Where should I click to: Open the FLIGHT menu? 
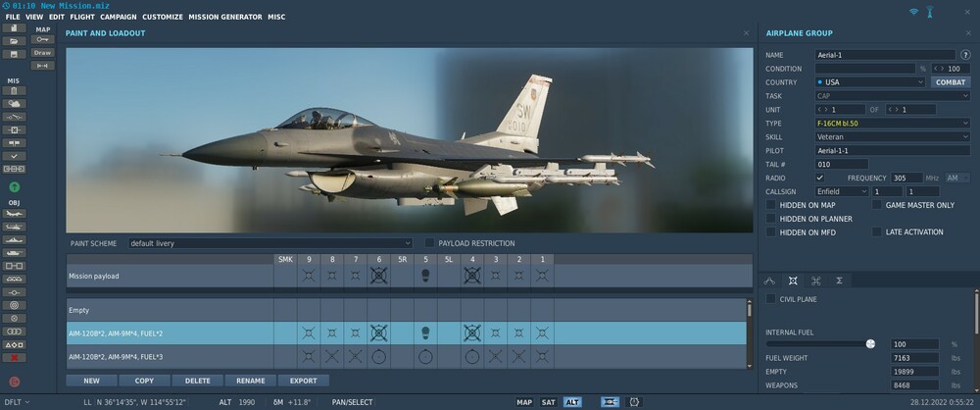tap(82, 17)
